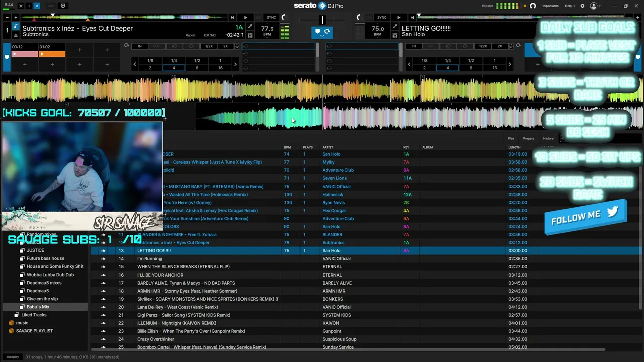
Task: Play the right deck LETTING GO track
Action: 399,18
